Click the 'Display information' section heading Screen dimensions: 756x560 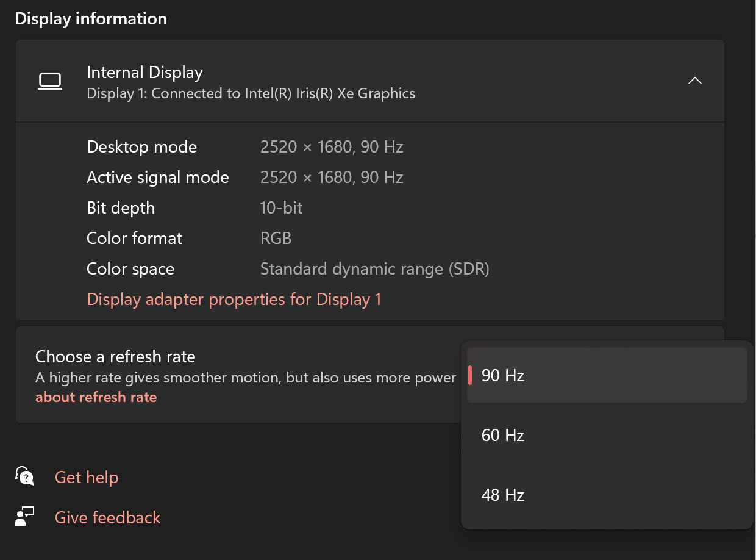pyautogui.click(x=91, y=19)
